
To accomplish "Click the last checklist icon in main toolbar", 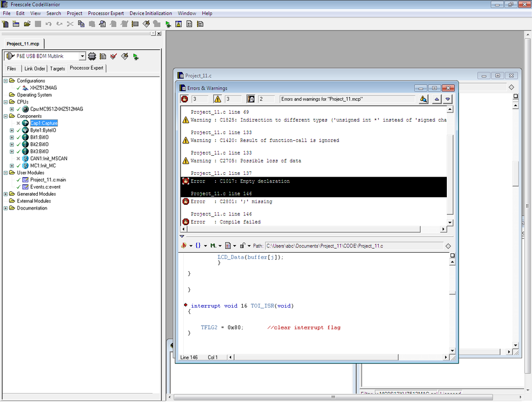I will click(x=200, y=24).
